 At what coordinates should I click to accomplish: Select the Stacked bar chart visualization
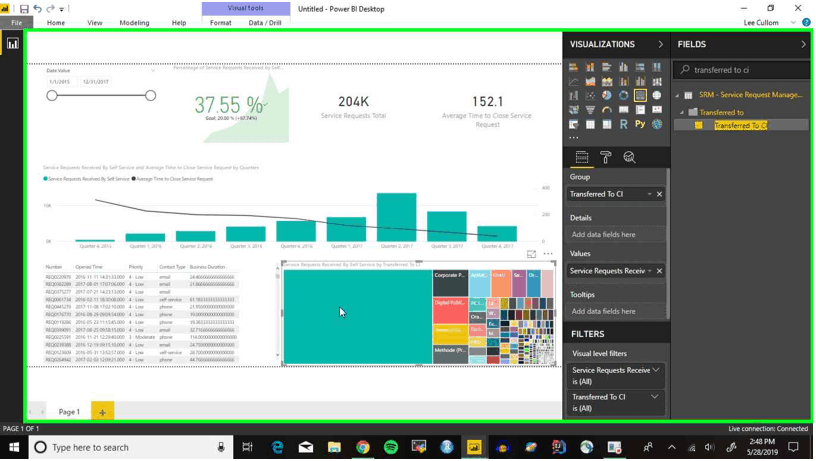573,67
